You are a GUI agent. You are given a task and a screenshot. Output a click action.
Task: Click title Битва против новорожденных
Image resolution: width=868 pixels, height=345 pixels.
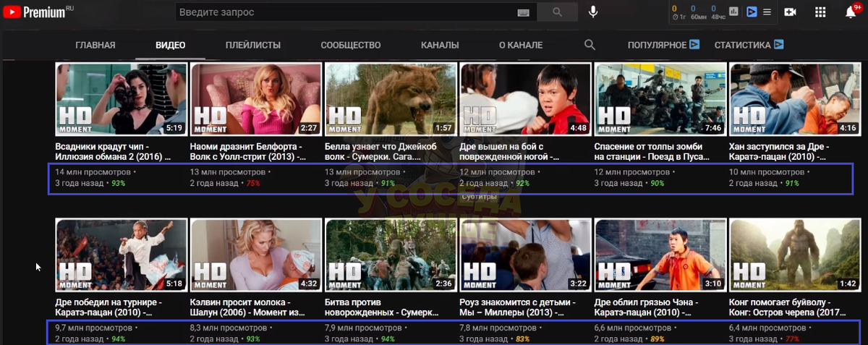coord(383,307)
